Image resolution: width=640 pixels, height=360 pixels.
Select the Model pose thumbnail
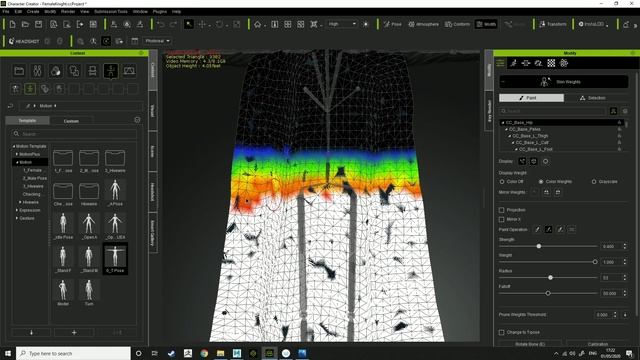coord(63,292)
